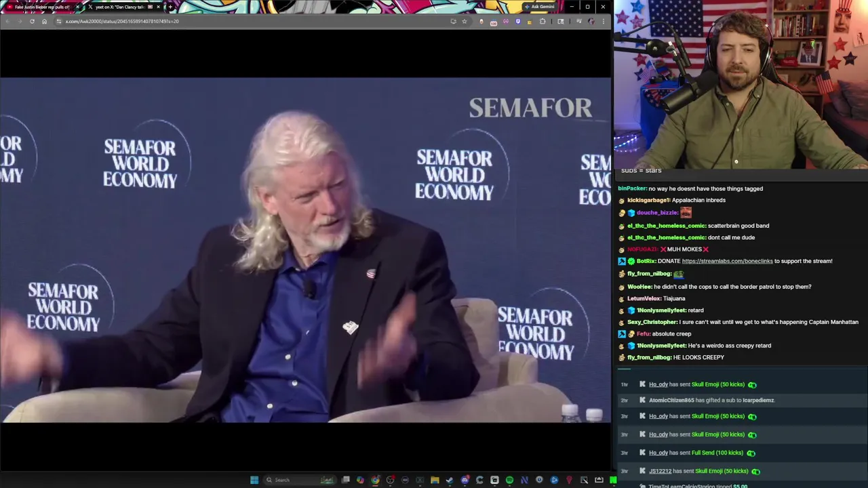Reload the current X page
Image resolution: width=868 pixels, height=488 pixels.
point(32,21)
